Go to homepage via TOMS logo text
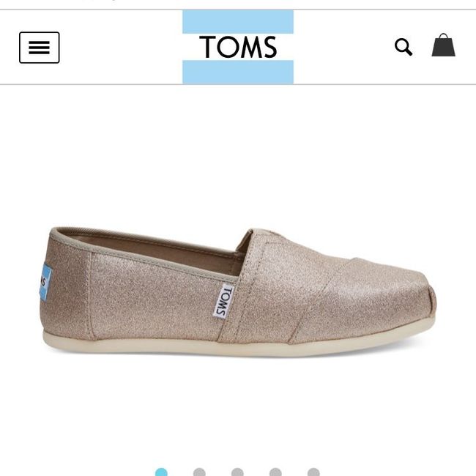The height and width of the screenshot is (476, 476). 238,47
